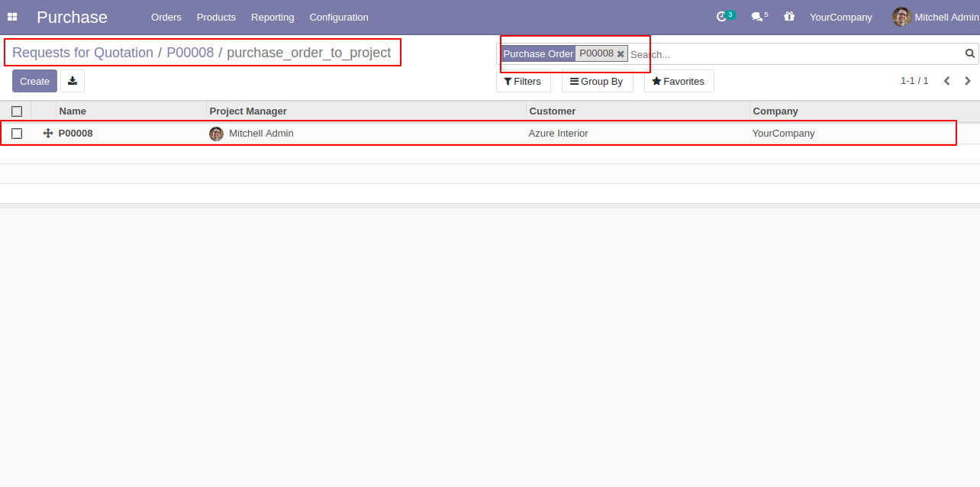Image resolution: width=980 pixels, height=487 pixels.
Task: Go back to Requests for Quotation breadcrumb
Action: tap(82, 53)
